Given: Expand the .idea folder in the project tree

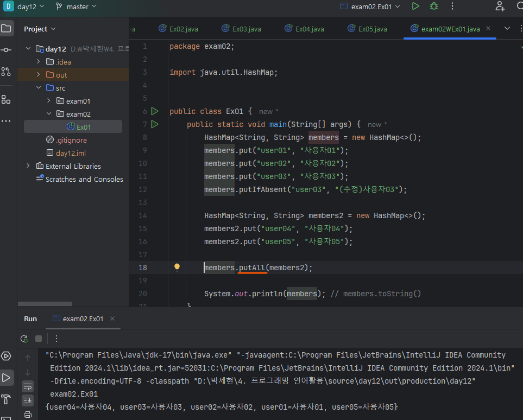Looking at the screenshot, I should pyautogui.click(x=39, y=62).
